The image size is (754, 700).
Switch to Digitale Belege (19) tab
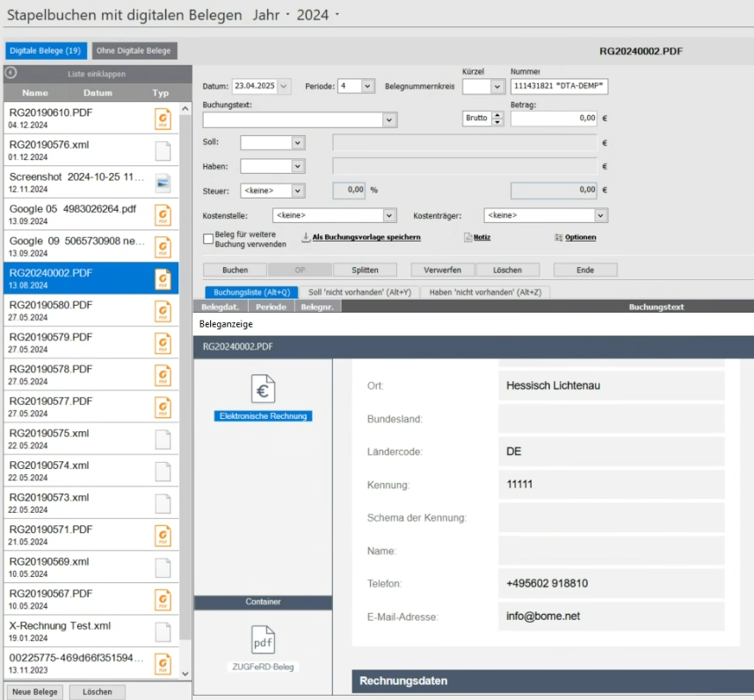[x=46, y=50]
